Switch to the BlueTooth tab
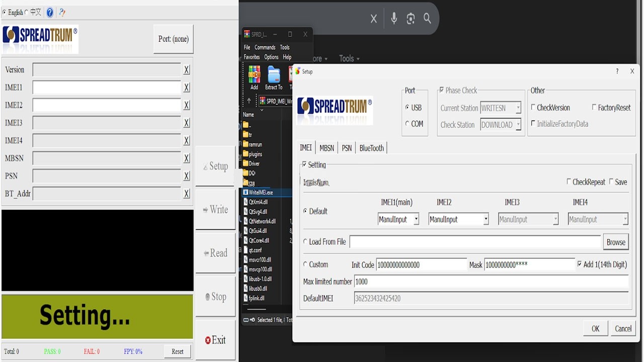The image size is (644, 362). (371, 148)
